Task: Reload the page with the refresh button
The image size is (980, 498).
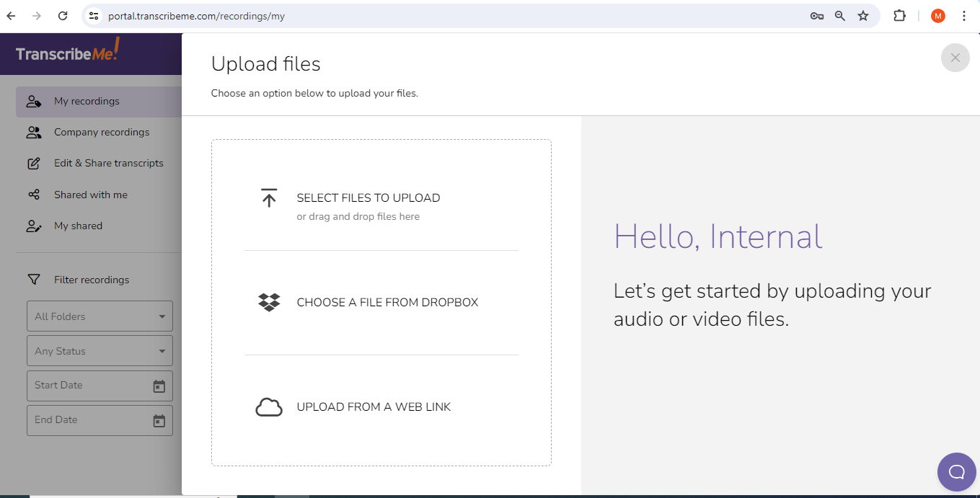Action: 63,16
